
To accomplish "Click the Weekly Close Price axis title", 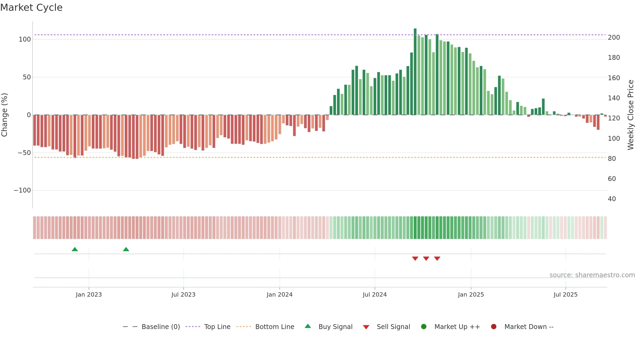I will (631, 115).
